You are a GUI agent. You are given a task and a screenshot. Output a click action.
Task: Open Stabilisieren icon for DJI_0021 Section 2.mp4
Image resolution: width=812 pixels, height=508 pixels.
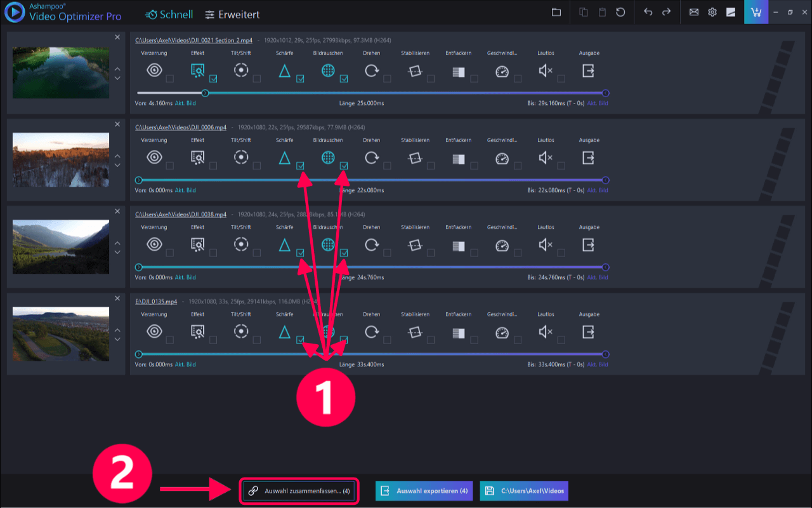tap(415, 71)
